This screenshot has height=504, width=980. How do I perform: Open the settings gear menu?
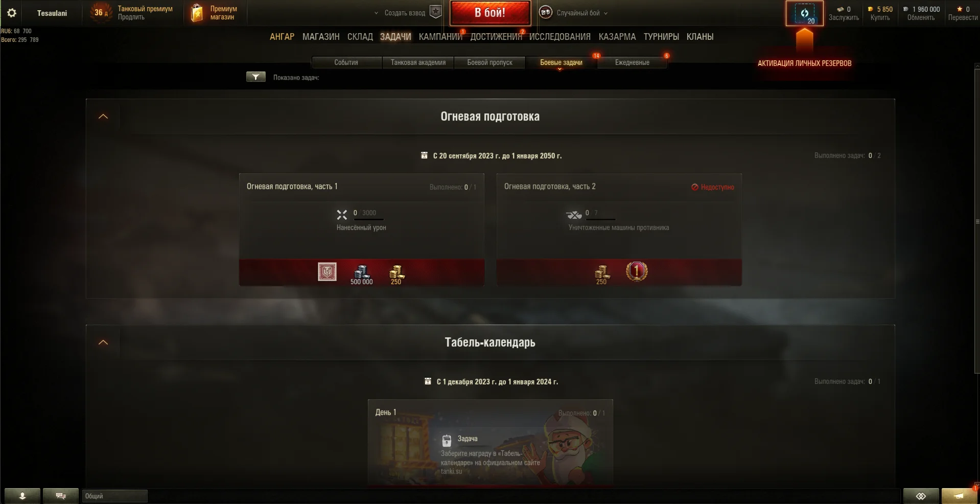tap(12, 13)
